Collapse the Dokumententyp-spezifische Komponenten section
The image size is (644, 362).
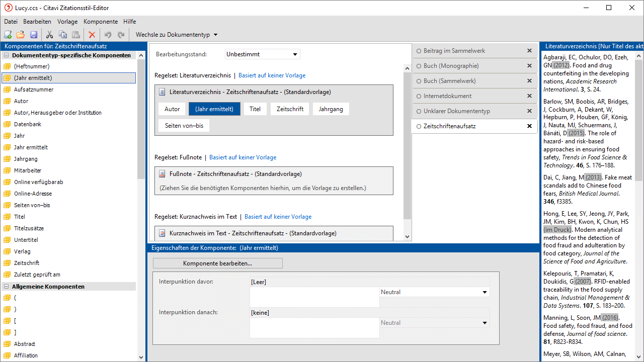point(7,55)
